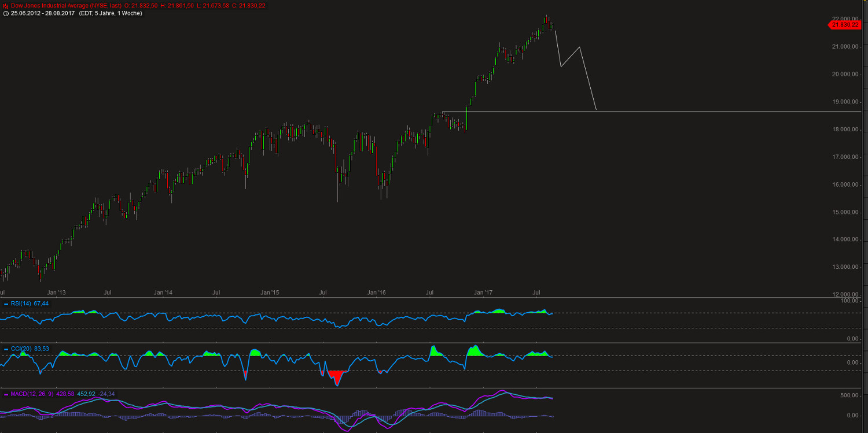
Task: Click the 14.000,00 price axis label
Action: 845,239
